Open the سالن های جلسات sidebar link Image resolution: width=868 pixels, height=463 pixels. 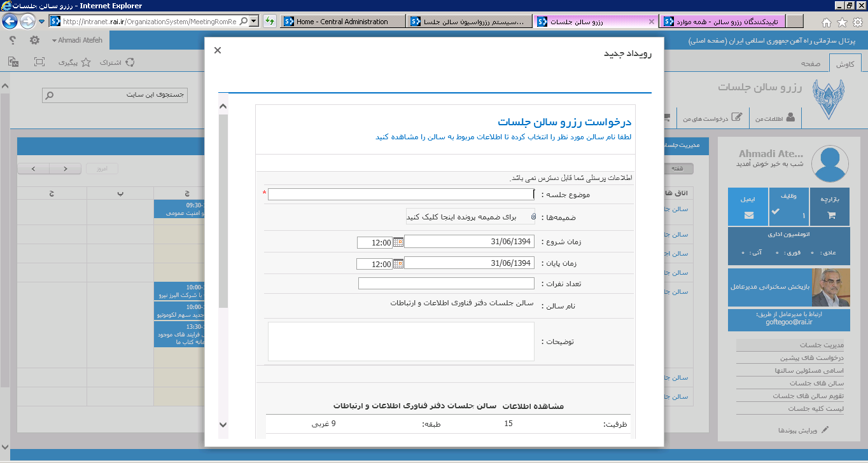tap(816, 383)
